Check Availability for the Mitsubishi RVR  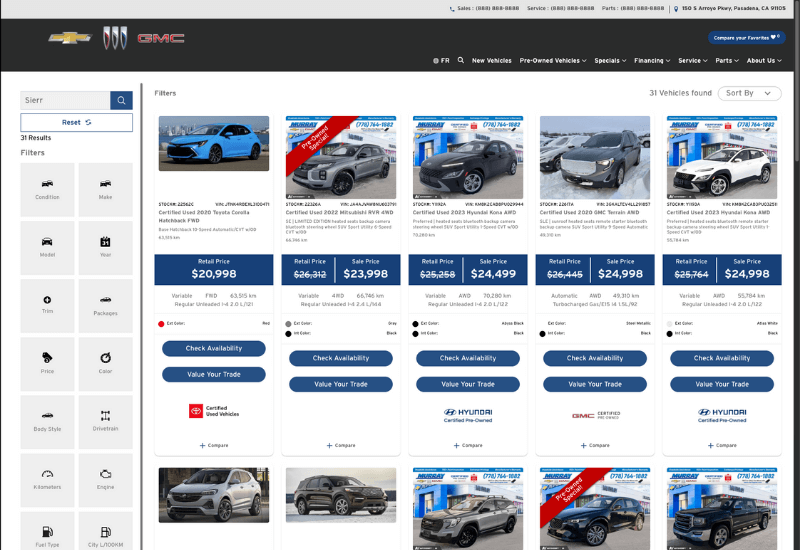tap(340, 358)
